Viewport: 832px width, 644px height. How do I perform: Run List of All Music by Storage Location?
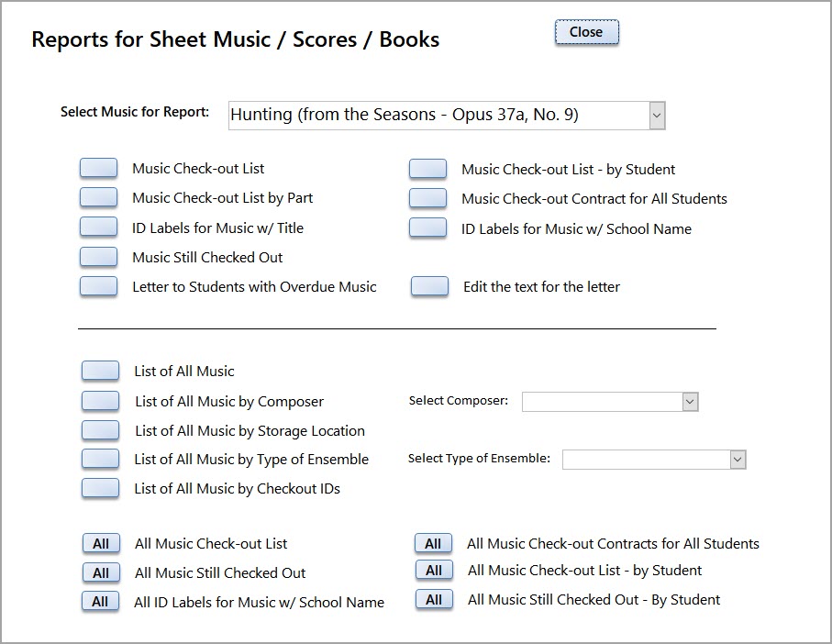100,429
